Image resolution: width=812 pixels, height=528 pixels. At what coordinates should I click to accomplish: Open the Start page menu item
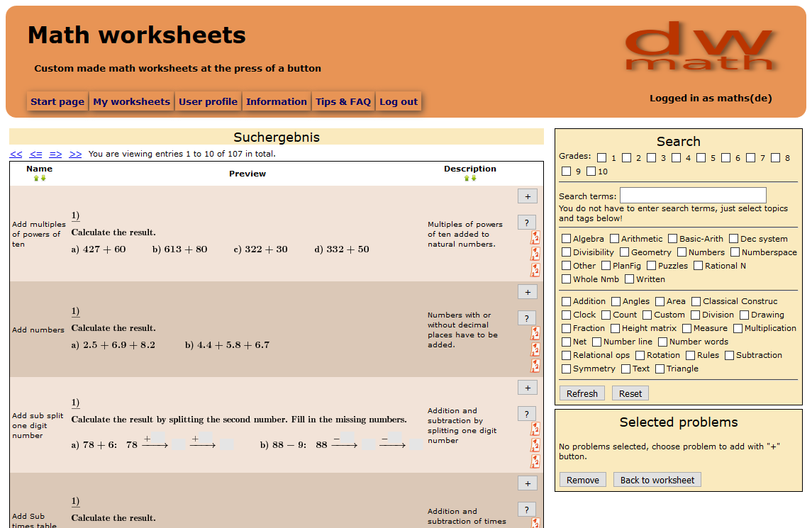57,101
